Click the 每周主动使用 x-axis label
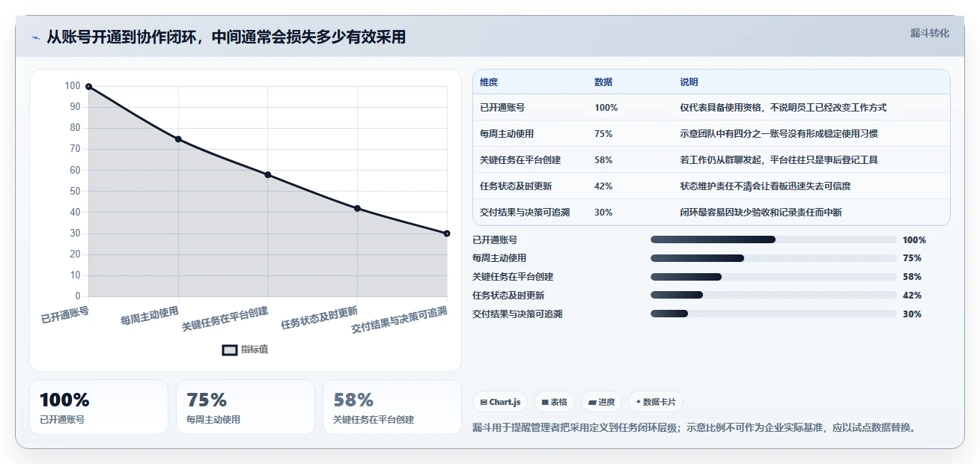Viewport: 980px width, 464px height. (x=150, y=316)
